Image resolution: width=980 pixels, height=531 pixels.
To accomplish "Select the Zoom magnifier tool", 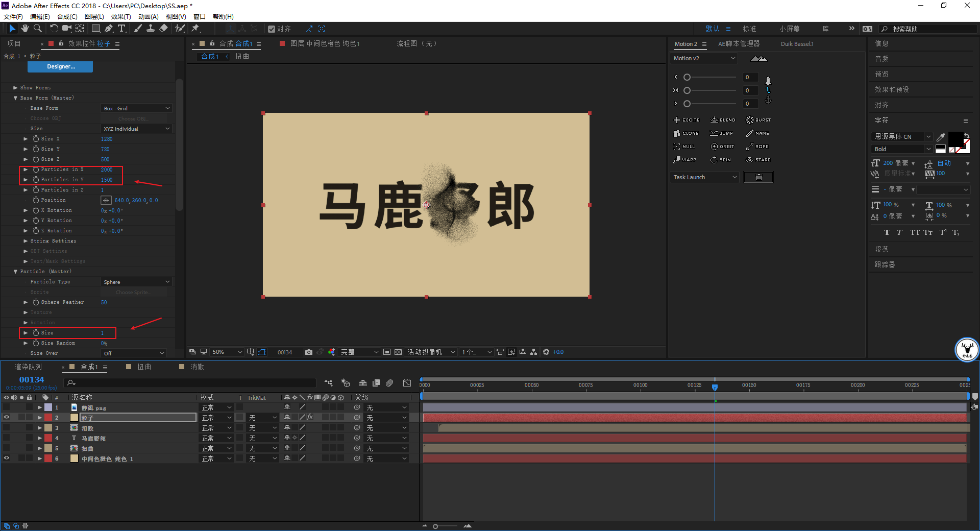I will 38,29.
